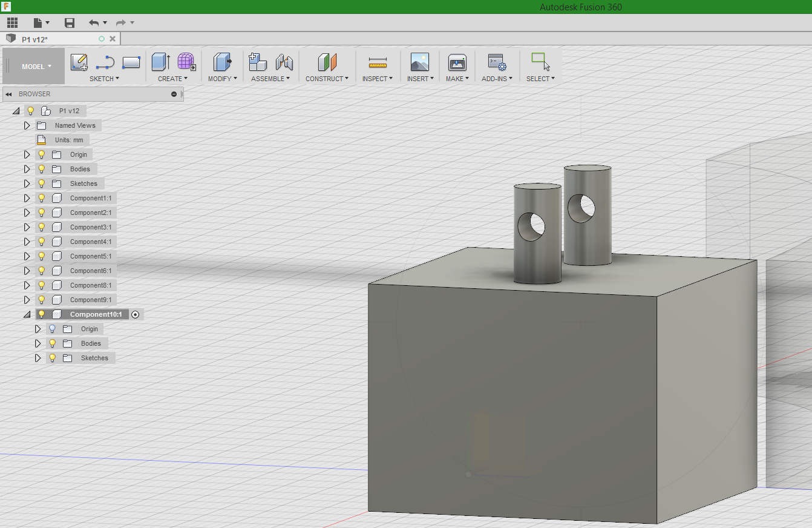Open the MAKE menu

(457, 79)
